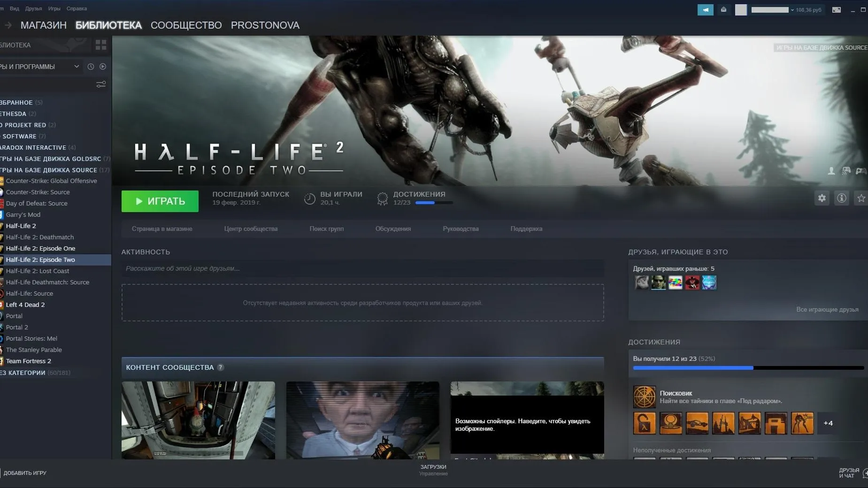Click the controller support icon on banner

861,171
